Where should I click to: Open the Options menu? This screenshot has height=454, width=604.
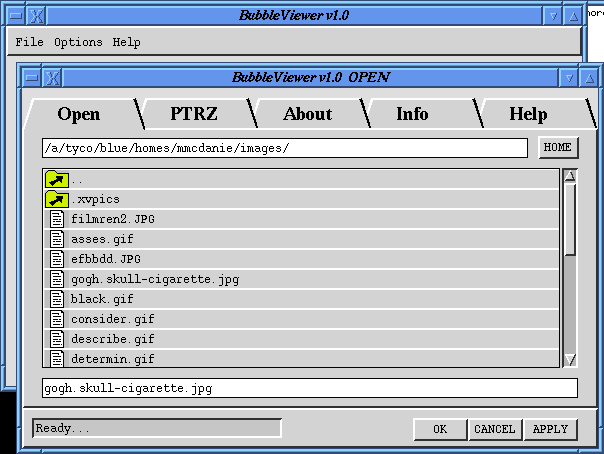[x=78, y=42]
